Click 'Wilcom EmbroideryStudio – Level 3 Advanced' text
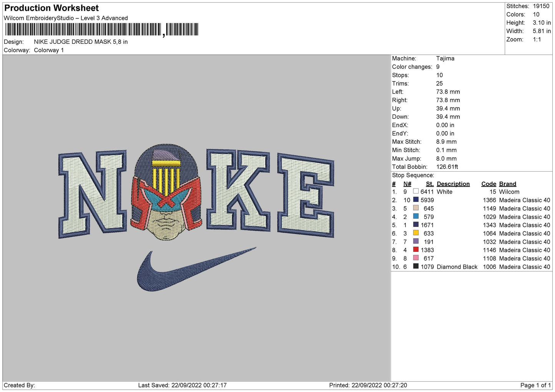This screenshot has height=392, width=555. [x=66, y=18]
